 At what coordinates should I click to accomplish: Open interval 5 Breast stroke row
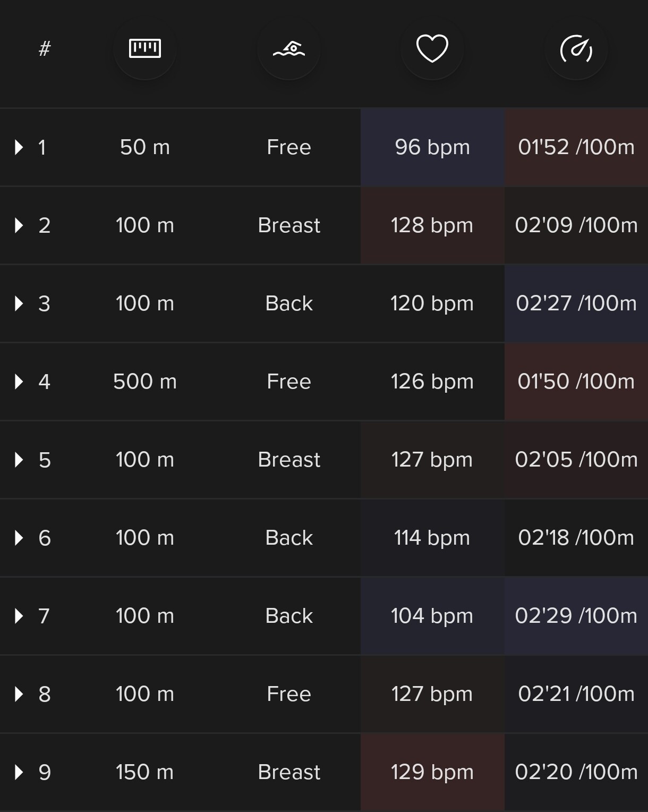pyautogui.click(x=324, y=460)
